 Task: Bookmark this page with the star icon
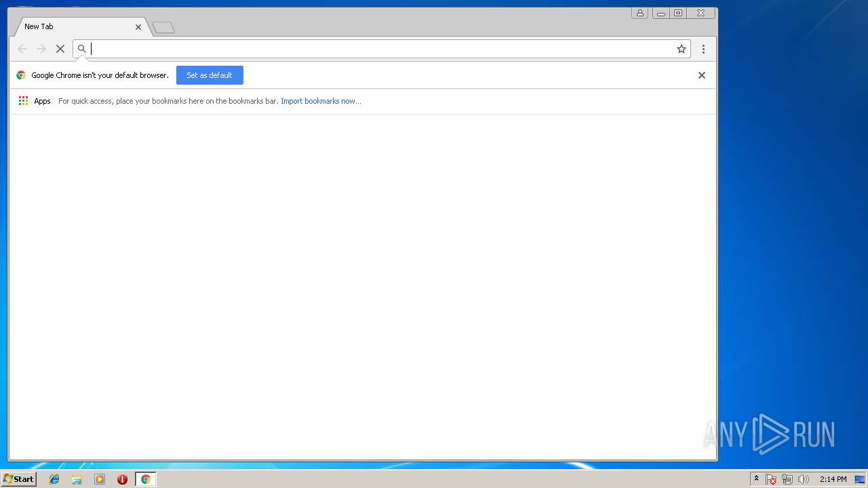point(682,49)
